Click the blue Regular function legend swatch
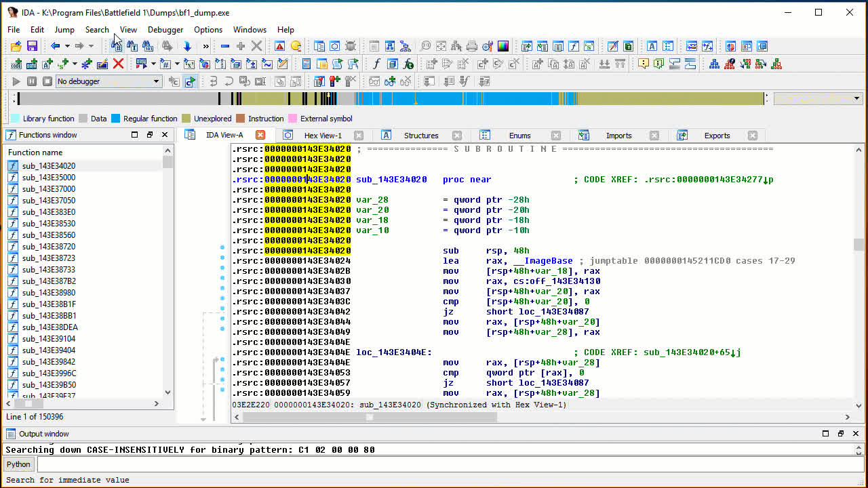Screen dimensions: 868x488 tap(116, 119)
